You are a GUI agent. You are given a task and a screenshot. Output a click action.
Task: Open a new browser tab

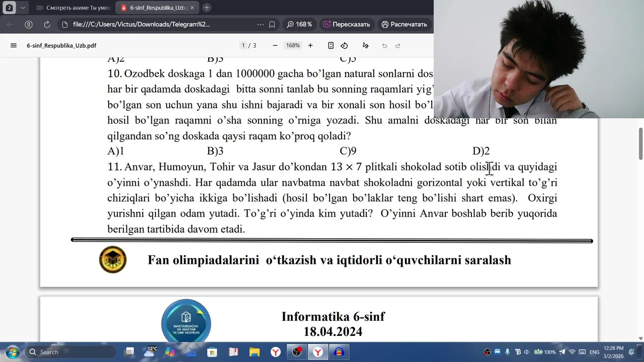coord(207,8)
